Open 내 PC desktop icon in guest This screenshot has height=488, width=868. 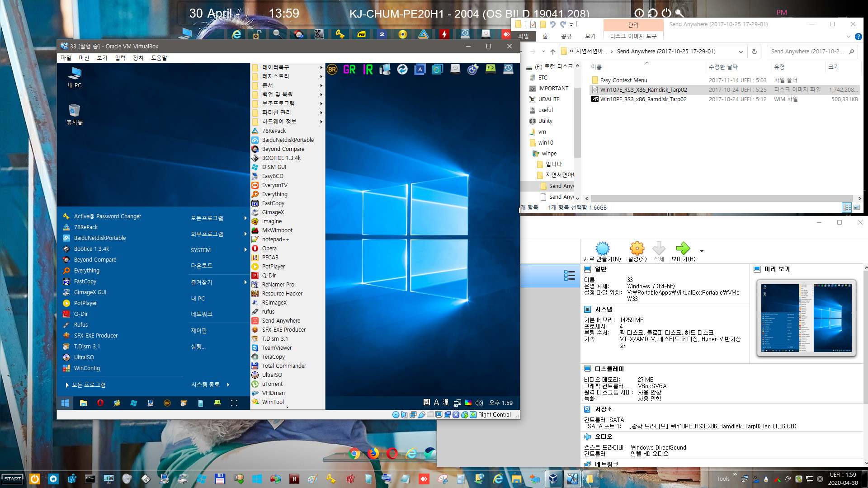point(75,77)
